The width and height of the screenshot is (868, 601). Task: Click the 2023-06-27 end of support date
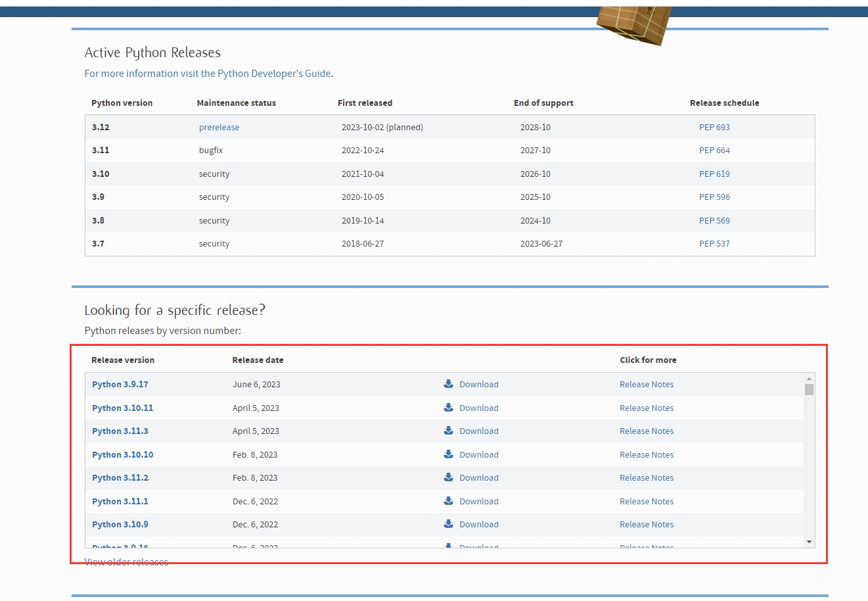[541, 244]
